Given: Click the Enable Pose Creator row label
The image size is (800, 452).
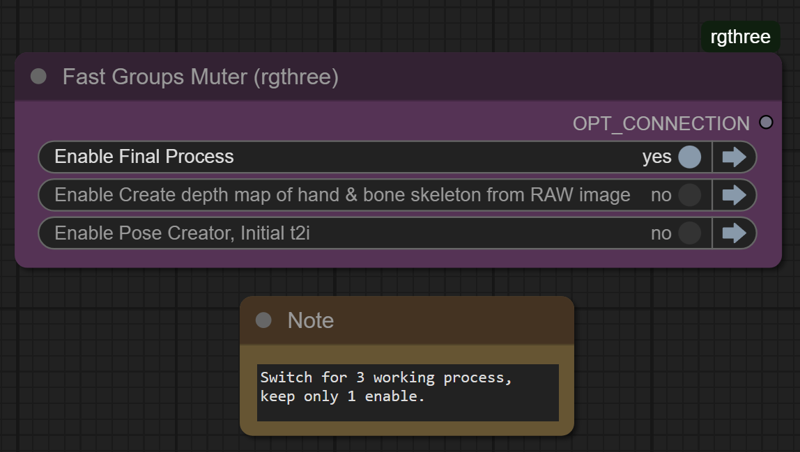Looking at the screenshot, I should [182, 233].
